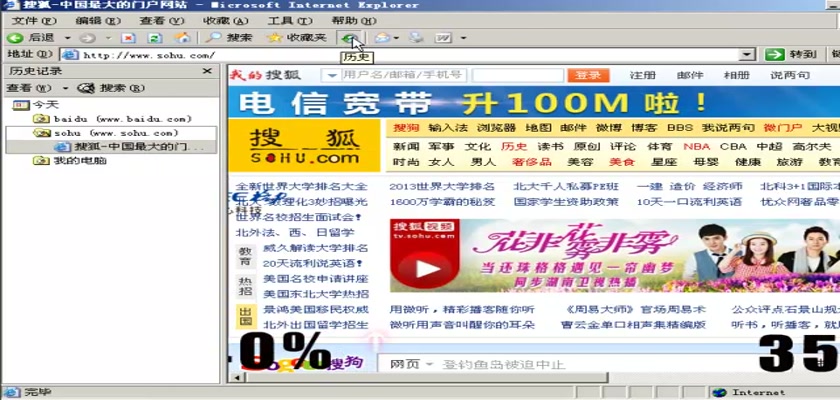Image resolution: width=840 pixels, height=400 pixels.
Task: Click the password field beside the login button
Action: (518, 76)
